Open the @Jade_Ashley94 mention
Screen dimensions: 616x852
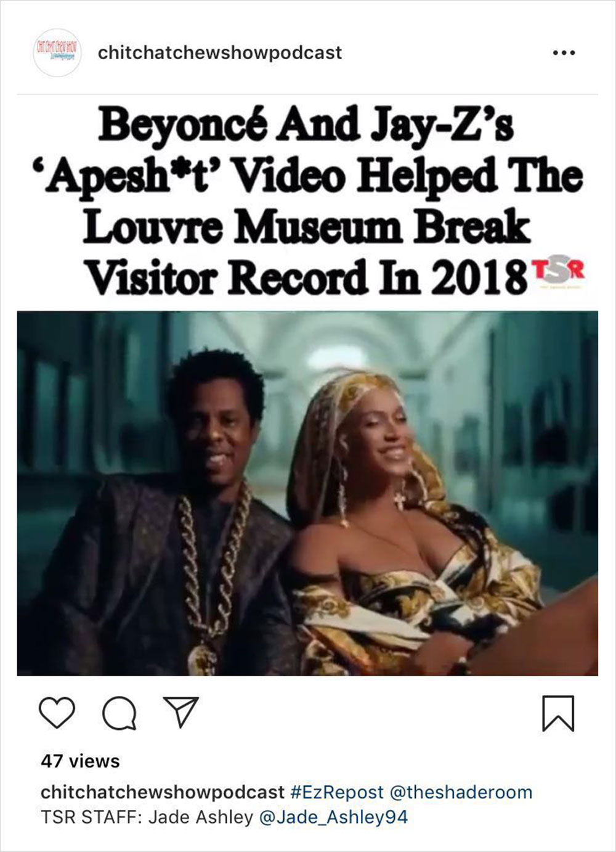[x=333, y=817]
